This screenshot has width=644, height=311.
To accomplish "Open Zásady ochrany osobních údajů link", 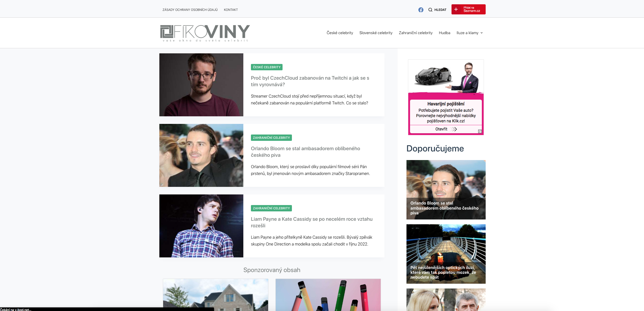I will click(x=190, y=10).
